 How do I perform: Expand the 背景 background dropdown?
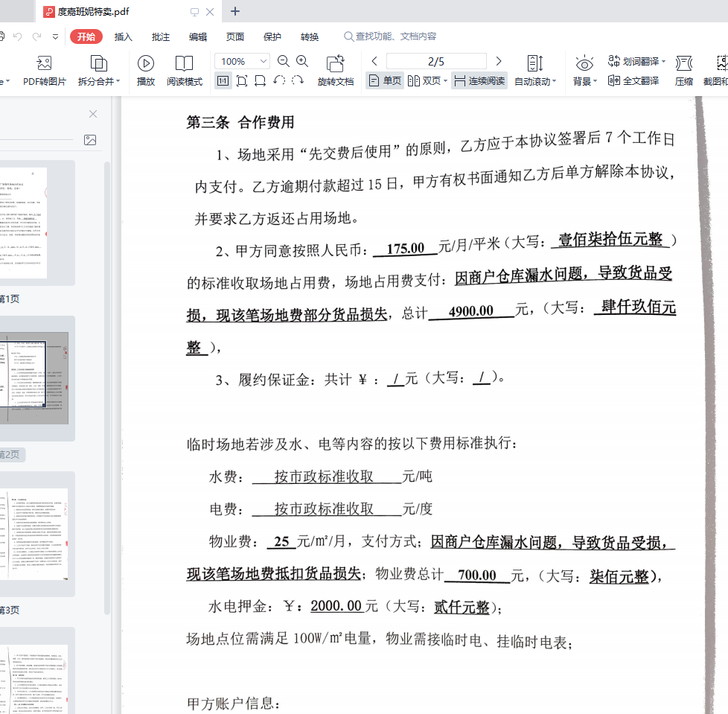point(595,81)
